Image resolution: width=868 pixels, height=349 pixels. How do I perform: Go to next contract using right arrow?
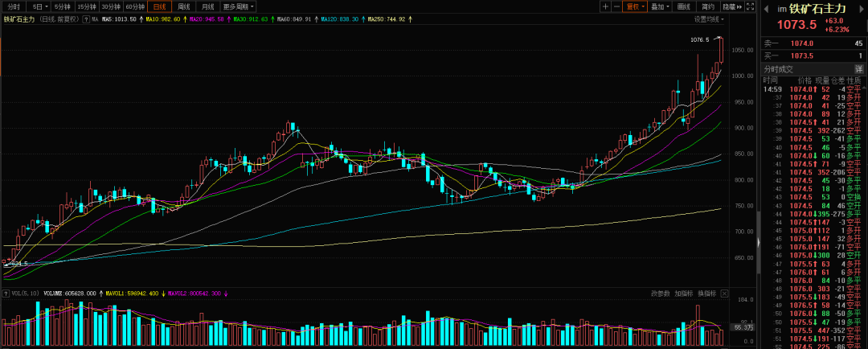862,8
